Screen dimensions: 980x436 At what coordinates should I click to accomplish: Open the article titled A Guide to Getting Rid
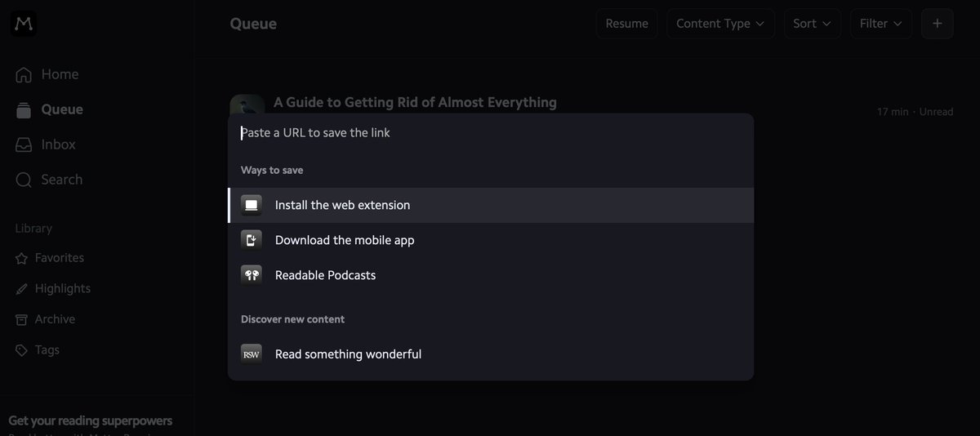click(x=415, y=102)
